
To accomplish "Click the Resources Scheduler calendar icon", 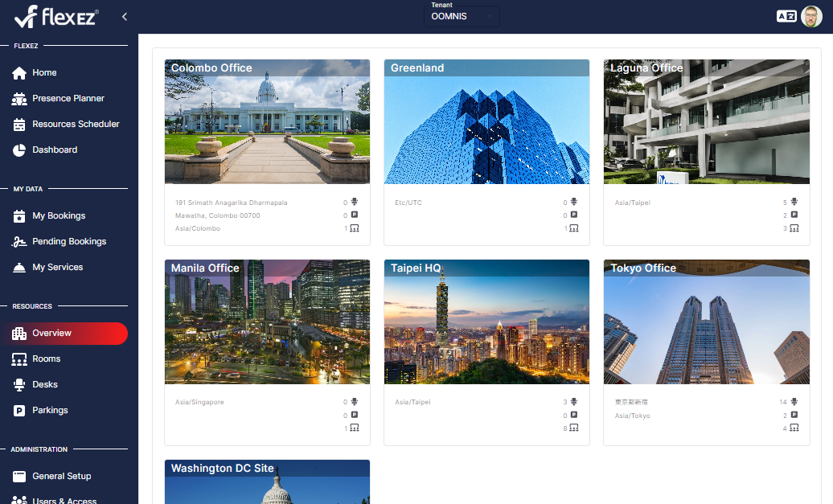I will pos(19,124).
